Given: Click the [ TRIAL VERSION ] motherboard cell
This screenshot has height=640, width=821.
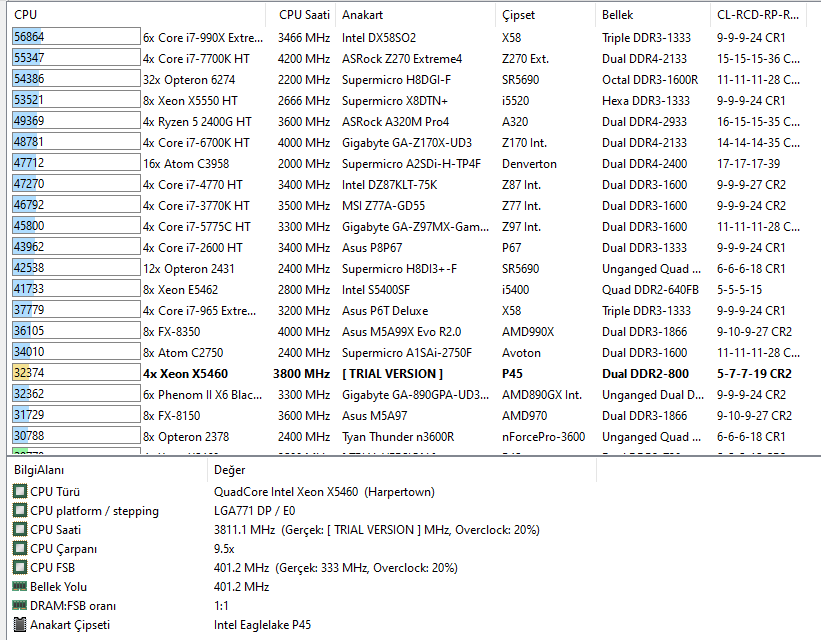Looking at the screenshot, I should [x=392, y=373].
